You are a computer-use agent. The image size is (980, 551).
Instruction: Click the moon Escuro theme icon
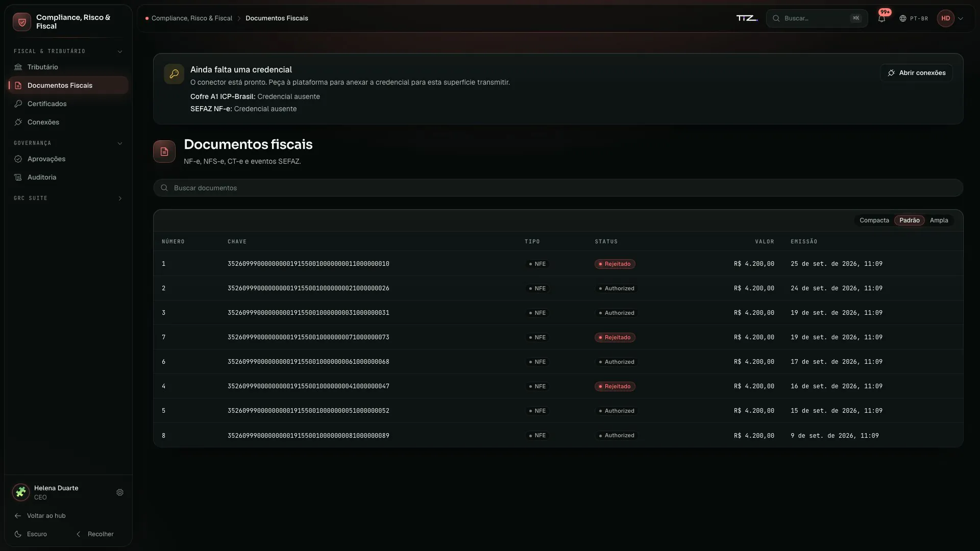pos(18,534)
